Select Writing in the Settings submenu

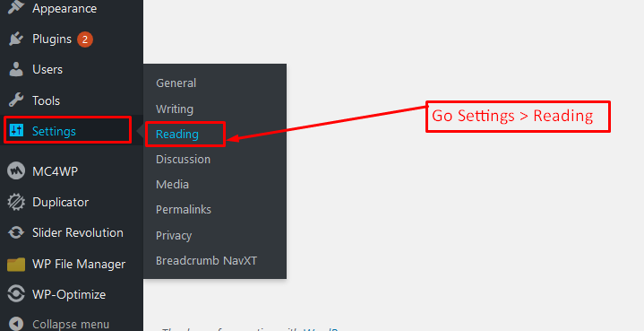click(175, 109)
